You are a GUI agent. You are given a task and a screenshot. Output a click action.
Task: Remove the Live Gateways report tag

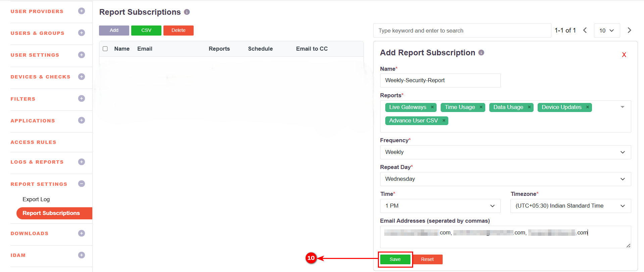point(432,107)
